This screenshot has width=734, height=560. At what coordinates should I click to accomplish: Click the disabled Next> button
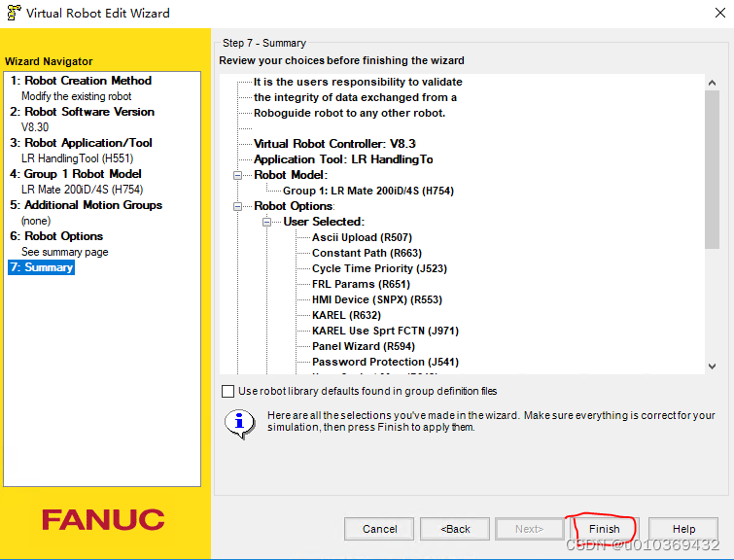click(530, 529)
